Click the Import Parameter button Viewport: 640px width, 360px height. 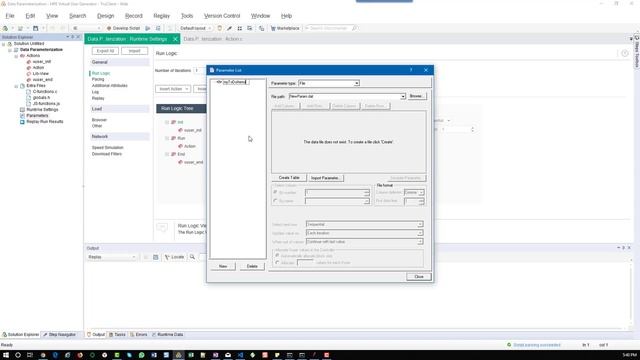point(325,178)
